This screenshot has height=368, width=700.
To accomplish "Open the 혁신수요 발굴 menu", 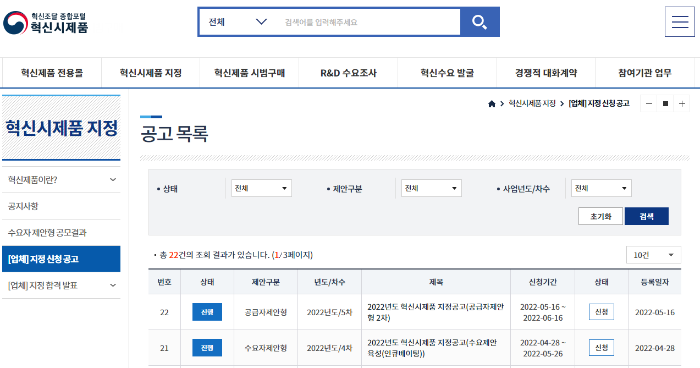I will (447, 73).
